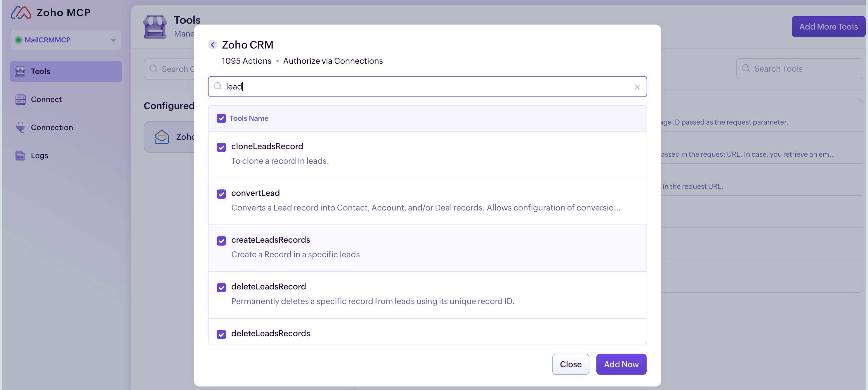
Task: Go back from Zoho CRM dialog
Action: [213, 44]
